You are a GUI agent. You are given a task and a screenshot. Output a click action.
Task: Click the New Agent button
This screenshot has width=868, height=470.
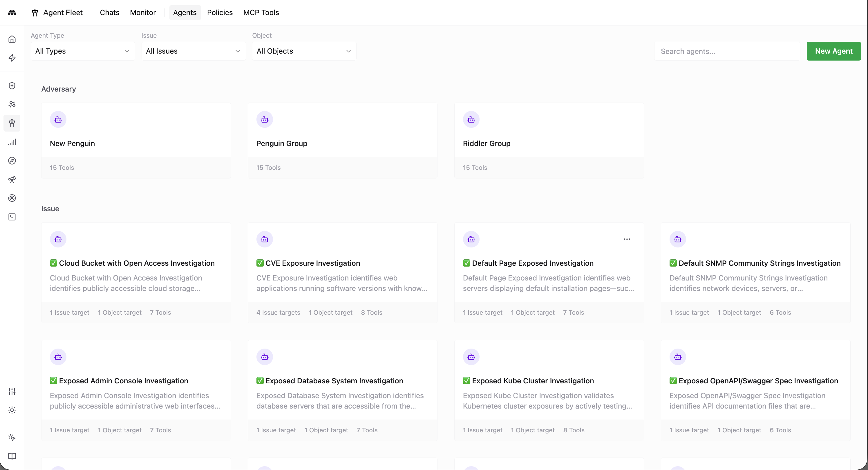(833, 51)
